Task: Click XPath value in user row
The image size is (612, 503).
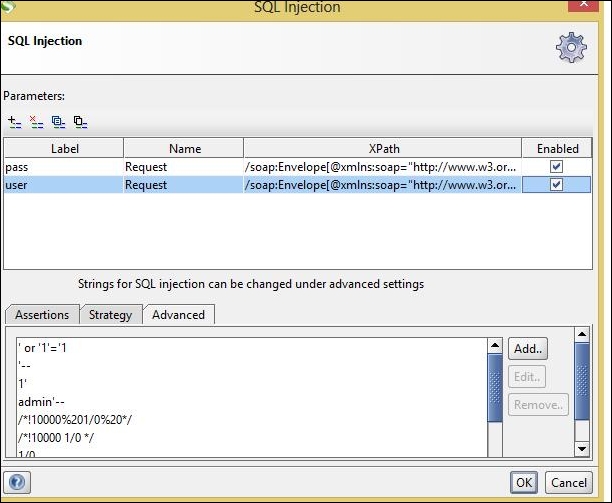Action: 382,185
